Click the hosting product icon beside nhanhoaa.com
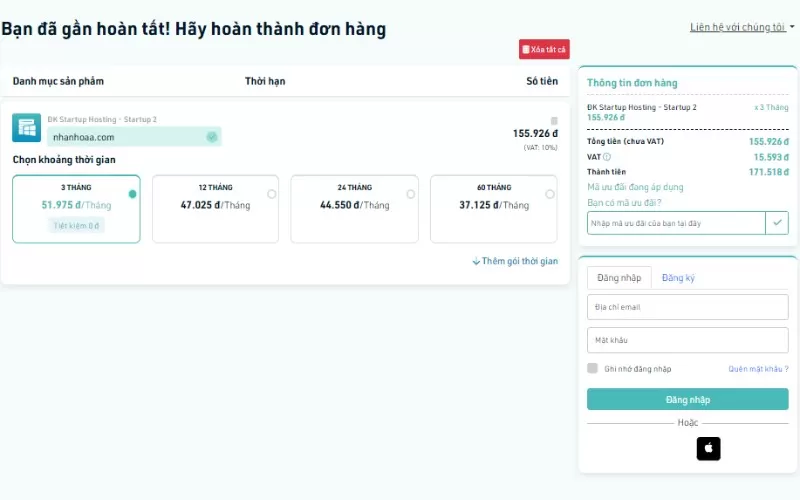Viewport: 800px width, 500px height. 26,128
